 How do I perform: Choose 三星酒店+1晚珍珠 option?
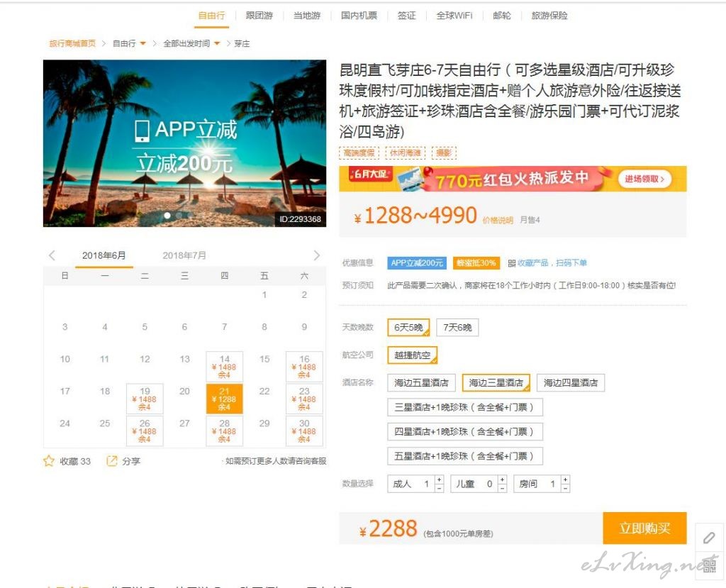465,407
